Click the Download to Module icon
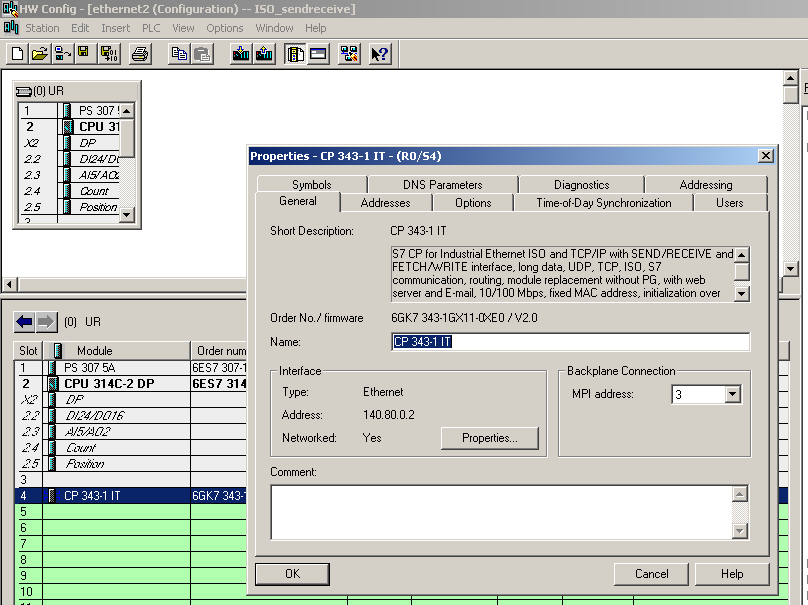 240,54
